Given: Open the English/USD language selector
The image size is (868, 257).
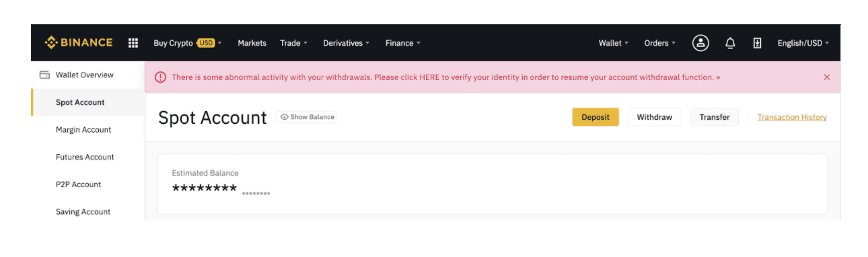Looking at the screenshot, I should [x=803, y=43].
